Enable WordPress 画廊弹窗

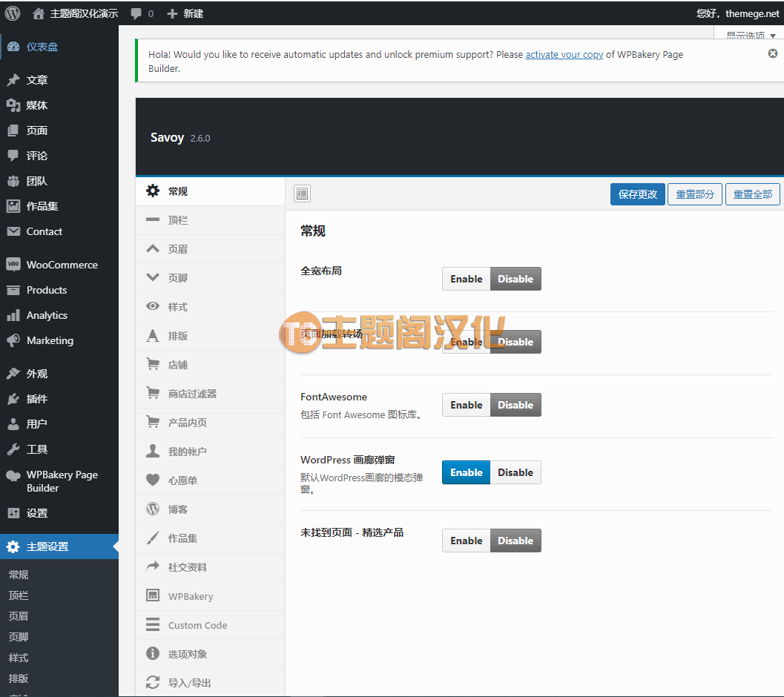tap(466, 472)
